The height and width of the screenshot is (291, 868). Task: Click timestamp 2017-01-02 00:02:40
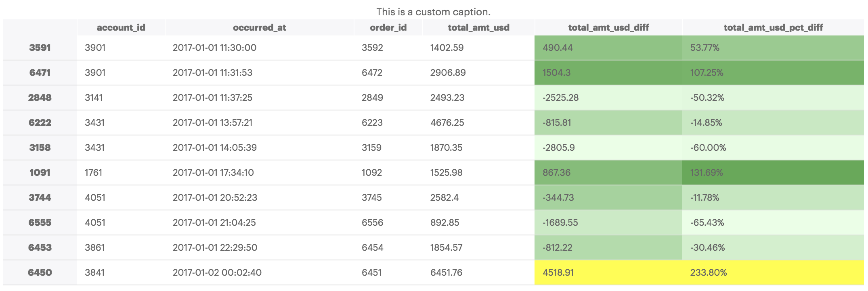tap(217, 272)
